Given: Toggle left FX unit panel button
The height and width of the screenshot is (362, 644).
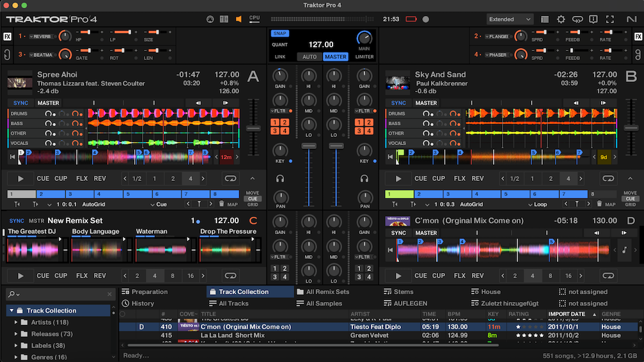Looking at the screenshot, I should point(7,36).
